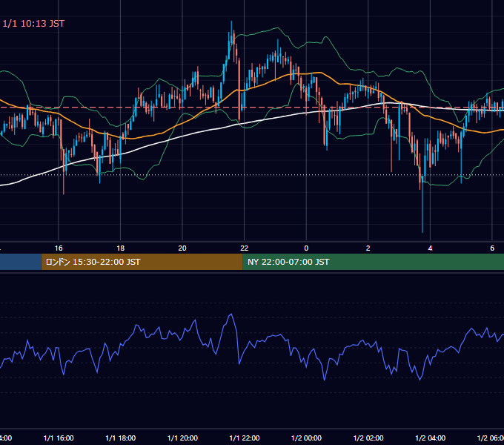The image size is (504, 445).
Task: Click hour label 22 on upper axis
Action: [x=245, y=248]
